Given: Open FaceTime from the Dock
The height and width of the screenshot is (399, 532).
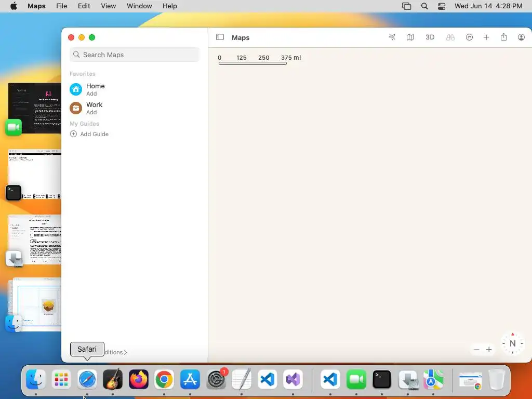Looking at the screenshot, I should pyautogui.click(x=356, y=379).
